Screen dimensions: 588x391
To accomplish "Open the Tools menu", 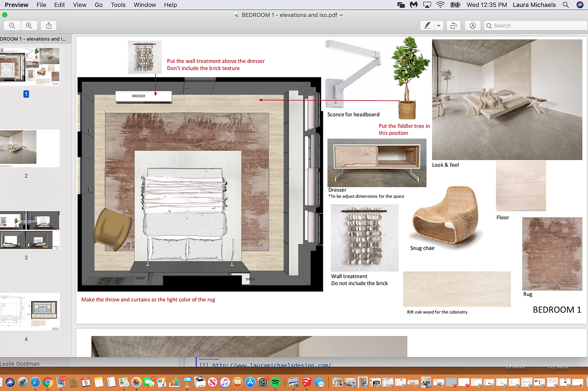I will coord(118,5).
